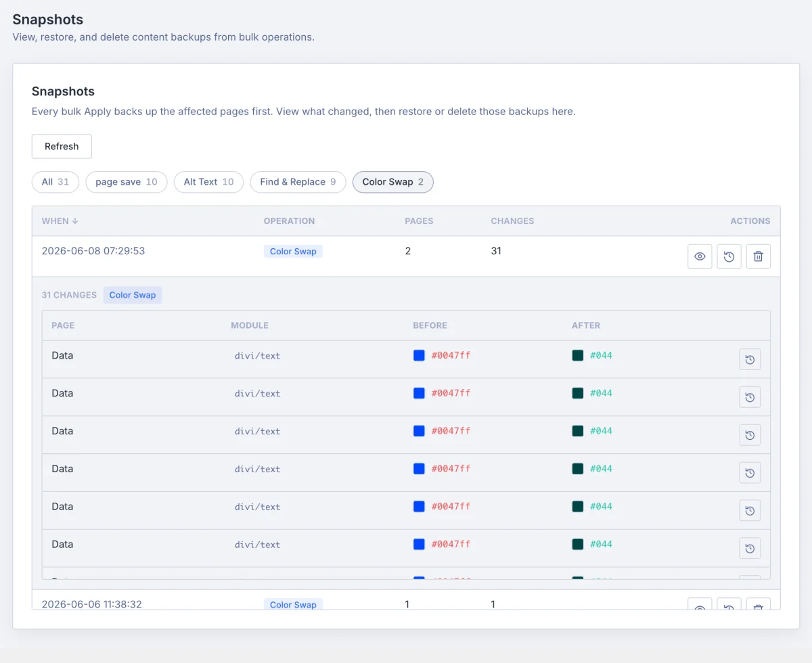812x663 pixels.
Task: Click the BEFORE column header
Action: point(430,325)
